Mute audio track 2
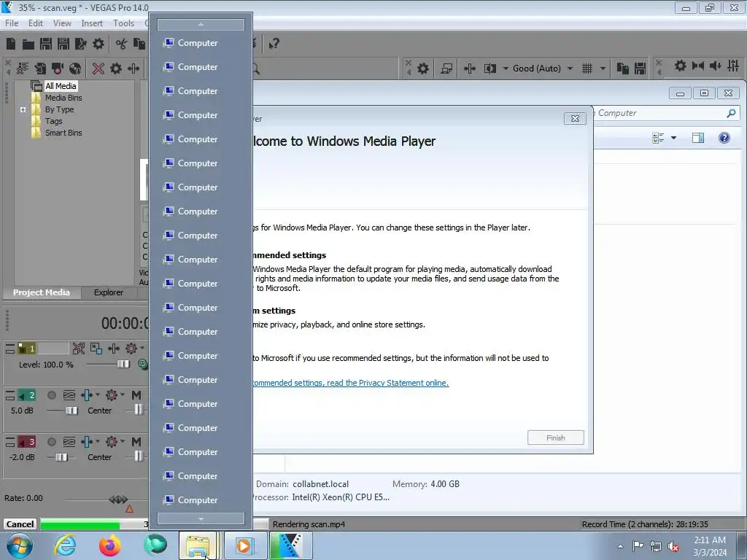The width and height of the screenshot is (747, 560). point(136,395)
